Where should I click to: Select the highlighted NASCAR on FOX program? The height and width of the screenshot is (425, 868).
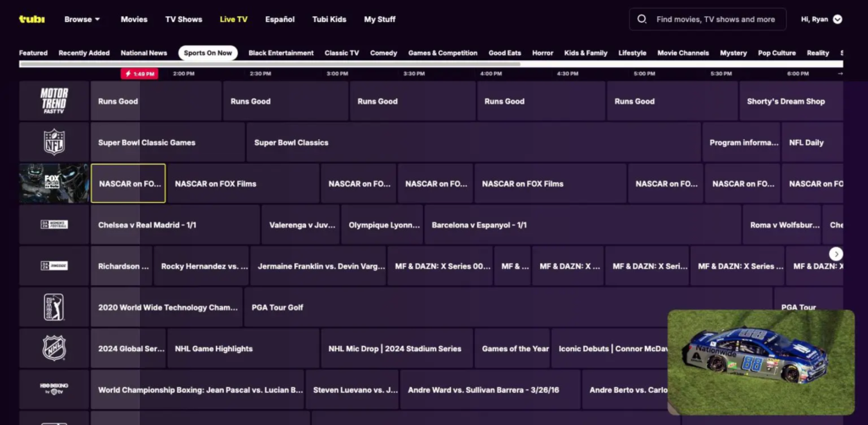point(128,183)
